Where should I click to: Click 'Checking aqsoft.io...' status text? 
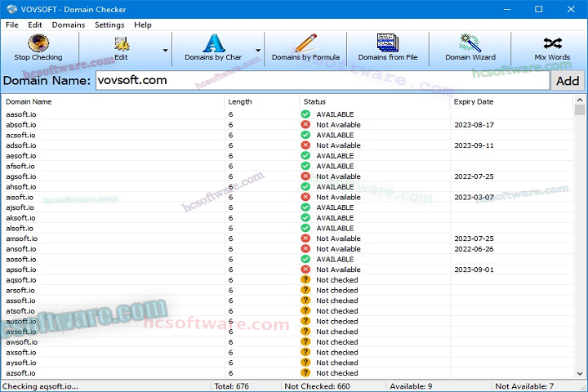point(40,386)
